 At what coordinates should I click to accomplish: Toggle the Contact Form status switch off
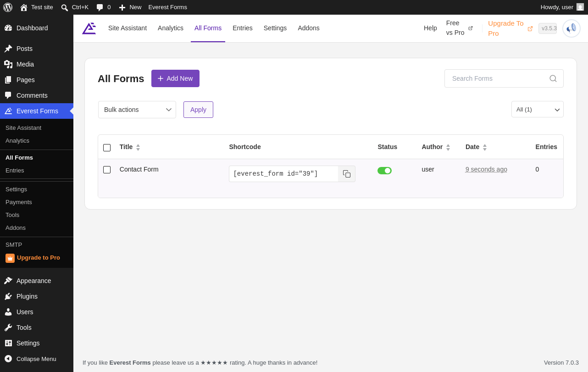[384, 171]
